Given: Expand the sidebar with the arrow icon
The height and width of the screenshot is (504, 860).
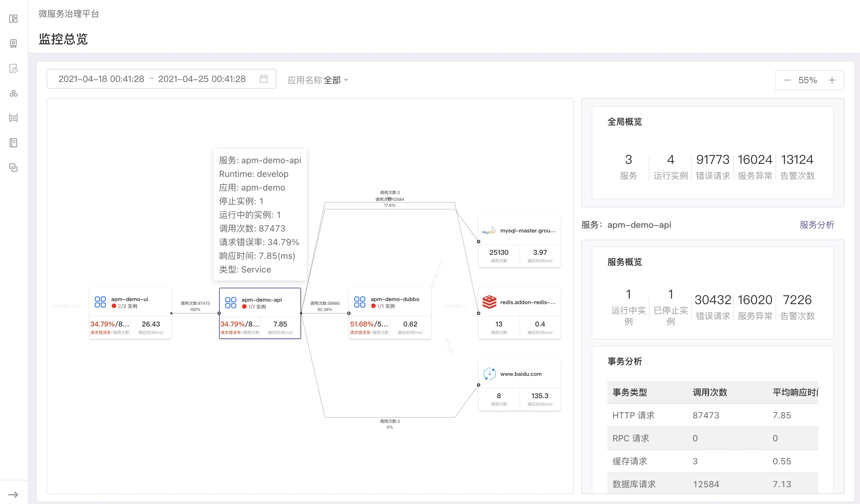Looking at the screenshot, I should [x=13, y=494].
